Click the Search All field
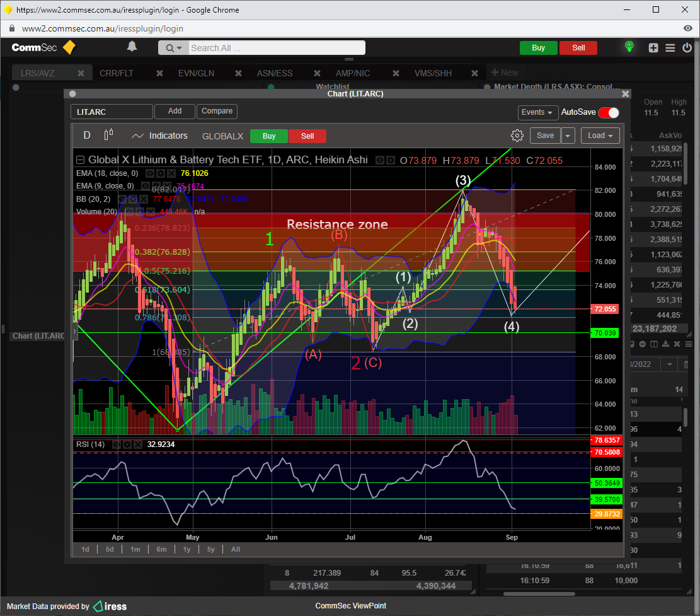Image resolution: width=700 pixels, height=616 pixels. 277,48
